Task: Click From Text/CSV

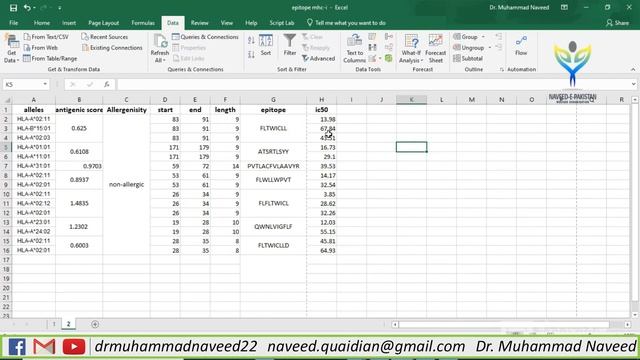Action: point(46,37)
